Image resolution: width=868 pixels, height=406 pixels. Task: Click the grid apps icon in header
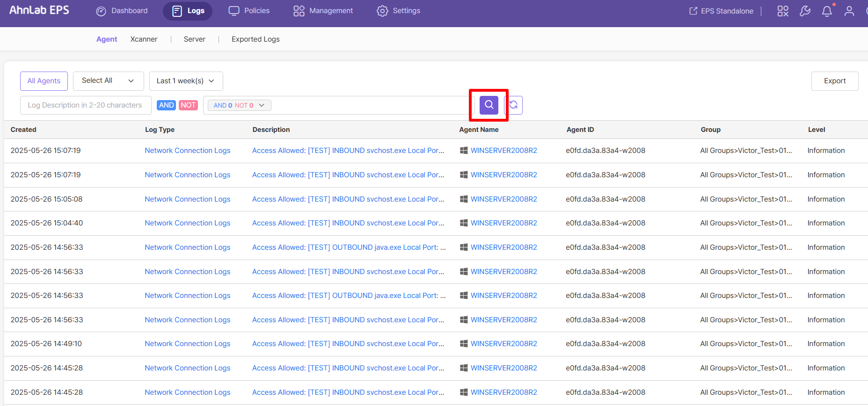783,11
